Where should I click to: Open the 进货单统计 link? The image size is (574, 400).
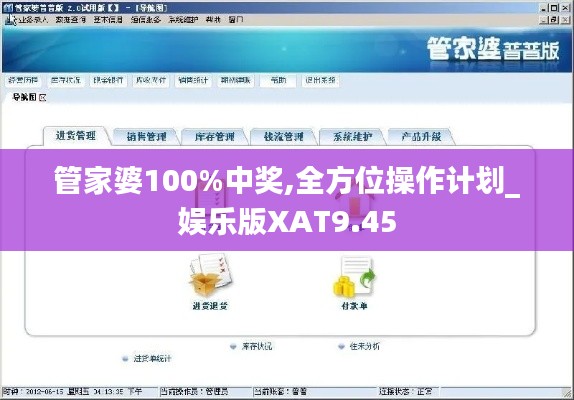(x=152, y=359)
